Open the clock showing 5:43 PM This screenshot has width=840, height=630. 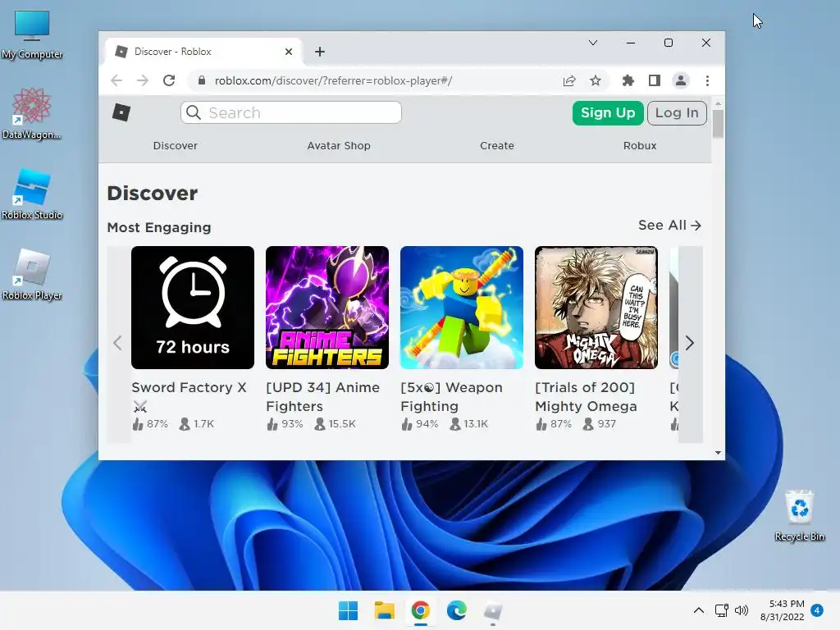pyautogui.click(x=782, y=610)
